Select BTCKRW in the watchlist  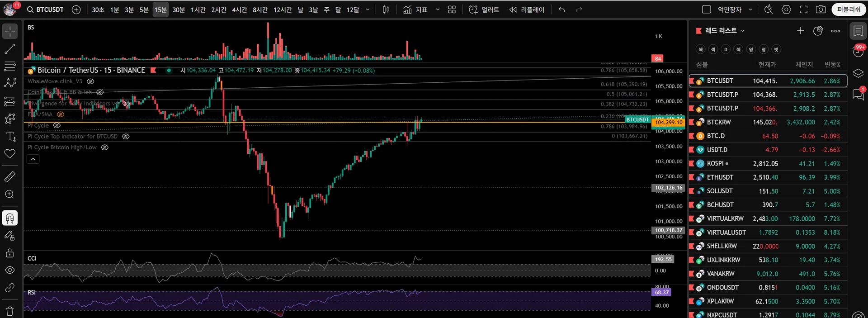pyautogui.click(x=768, y=122)
